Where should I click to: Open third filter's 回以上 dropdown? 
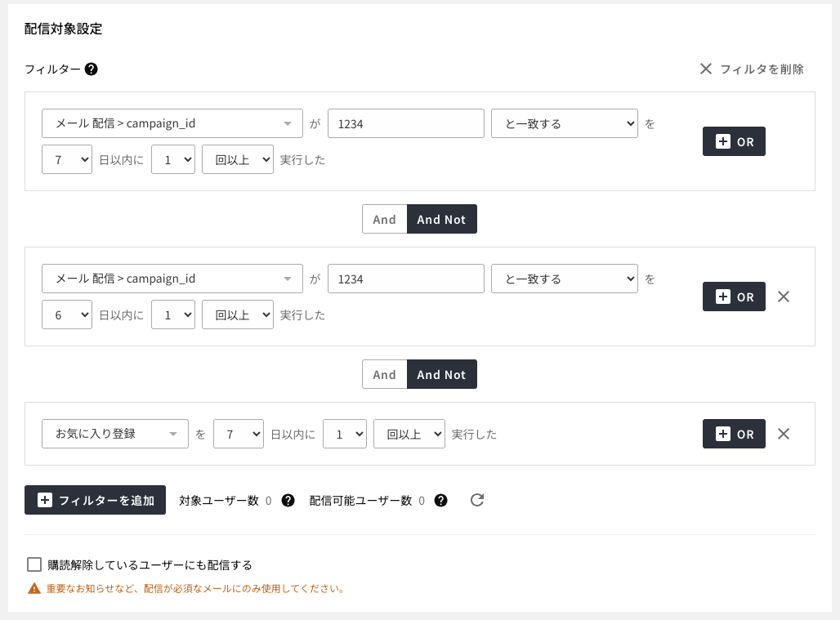[409, 434]
